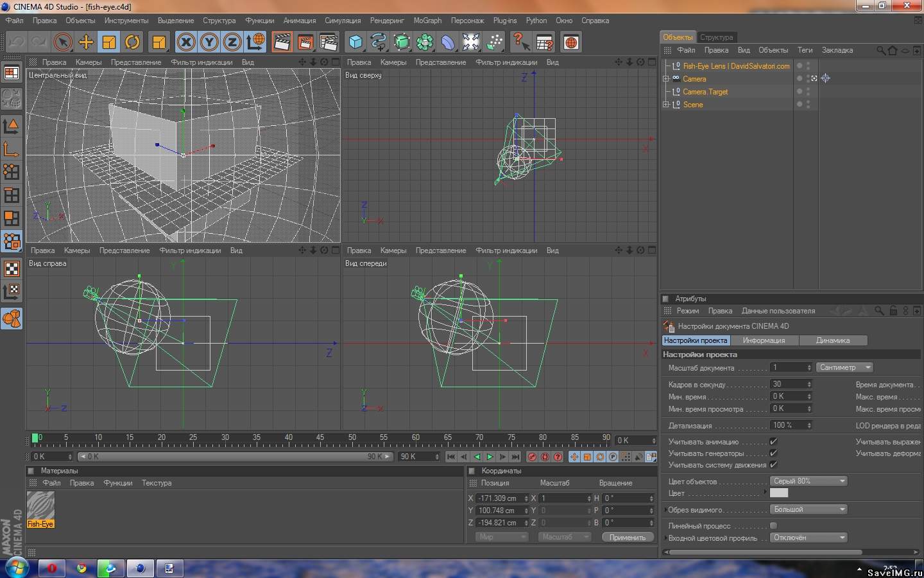Open the 'Сантиметр' units dropdown
This screenshot has height=578, width=924.
(844, 367)
